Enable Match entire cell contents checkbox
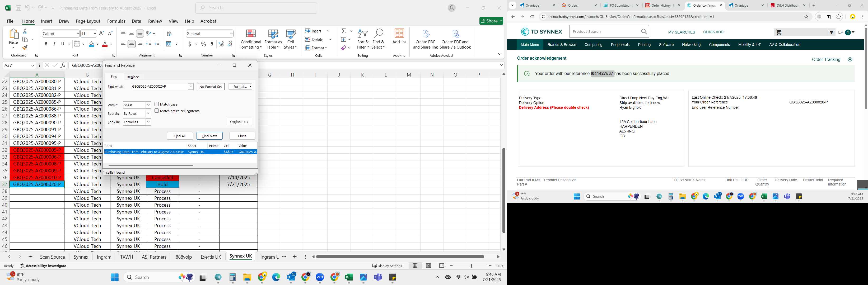868x285 pixels. pos(157,111)
